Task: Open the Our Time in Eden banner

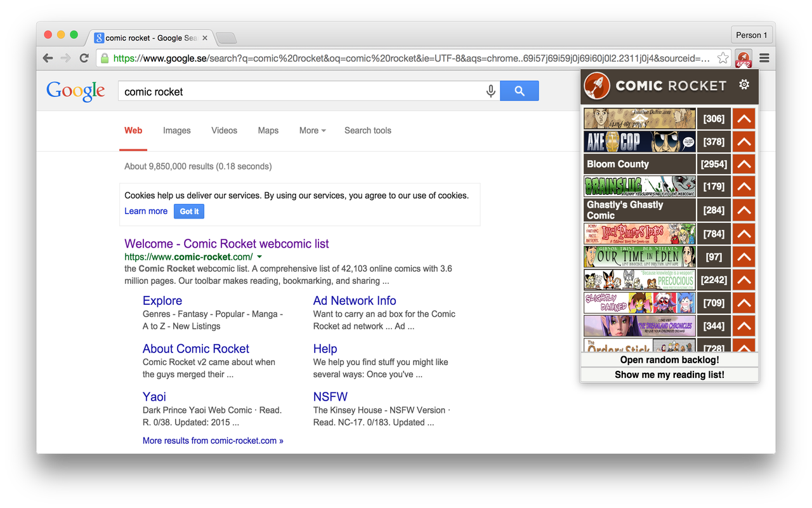Action: click(x=639, y=257)
